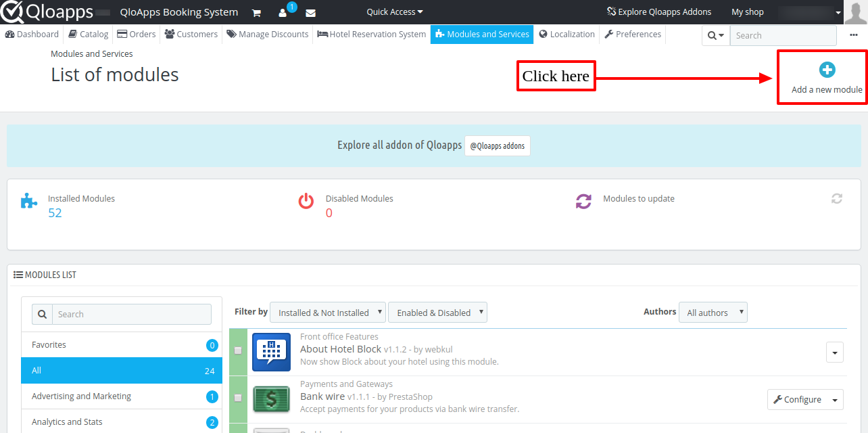This screenshot has height=433, width=868.
Task: Click the disabled modules count 0
Action: [x=329, y=213]
